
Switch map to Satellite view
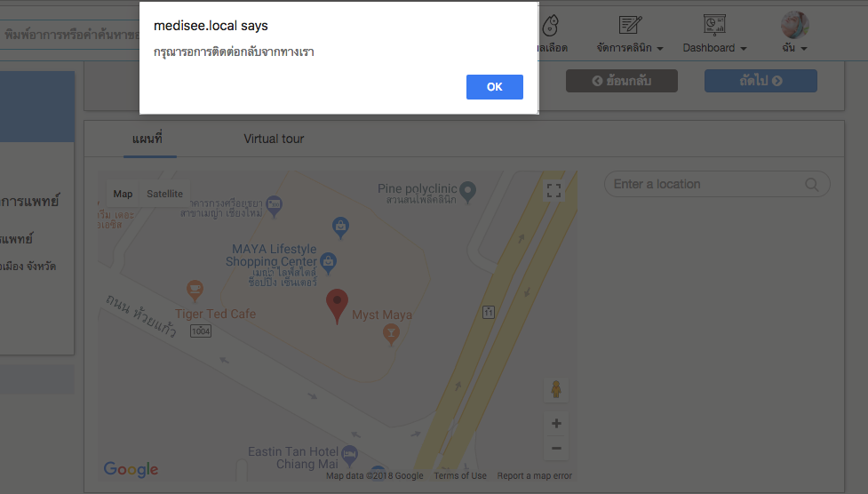(164, 194)
